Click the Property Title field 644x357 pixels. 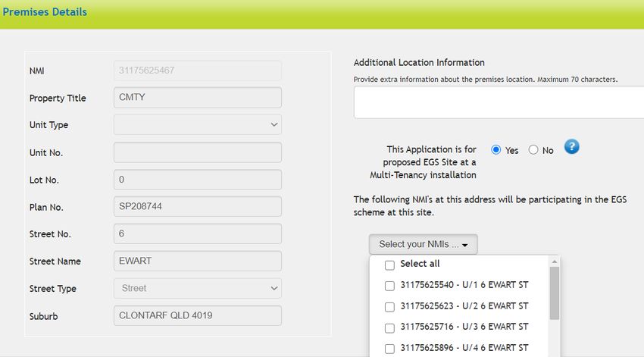coord(198,97)
